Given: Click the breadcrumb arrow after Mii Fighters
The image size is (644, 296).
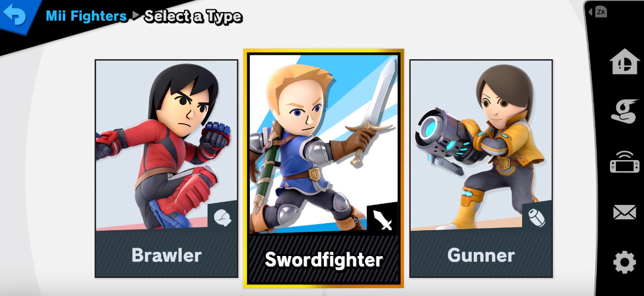Looking at the screenshot, I should pos(136,16).
